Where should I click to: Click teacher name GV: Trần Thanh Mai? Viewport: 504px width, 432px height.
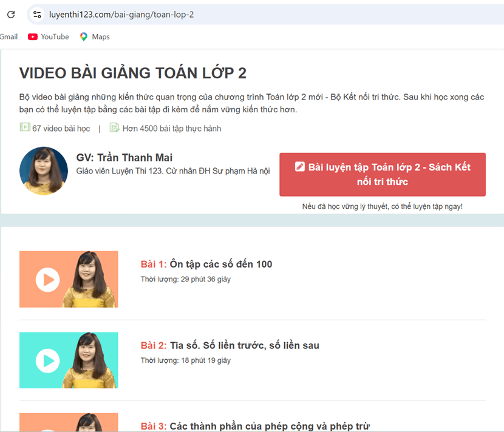124,158
